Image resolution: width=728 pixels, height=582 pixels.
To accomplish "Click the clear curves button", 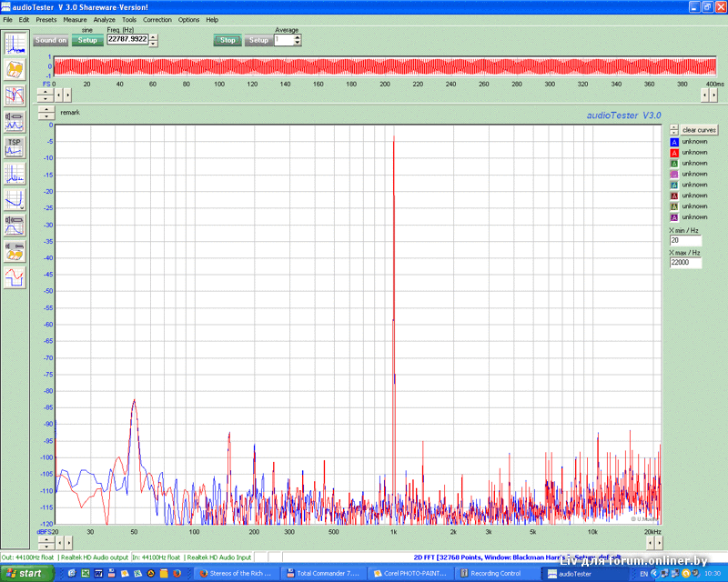I will click(699, 130).
